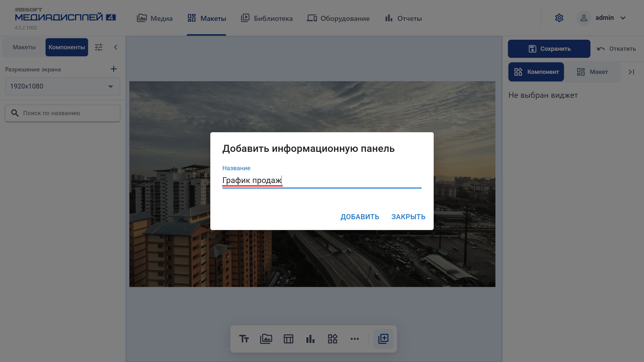
Task: Select the bar chart widget tool
Action: (310, 339)
